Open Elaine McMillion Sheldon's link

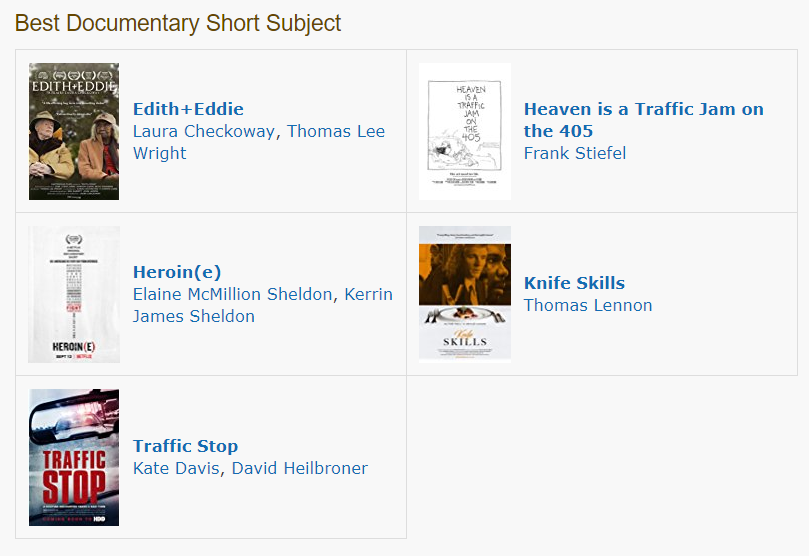(x=232, y=294)
